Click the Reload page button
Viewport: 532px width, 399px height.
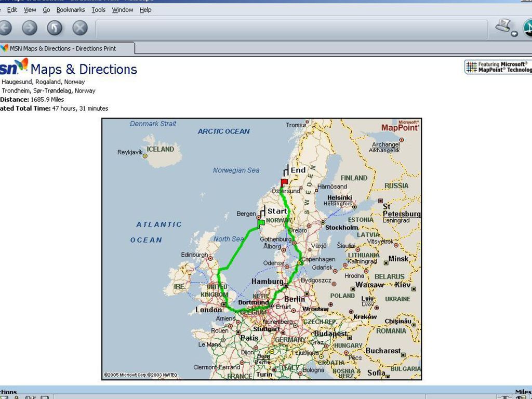[x=55, y=28]
